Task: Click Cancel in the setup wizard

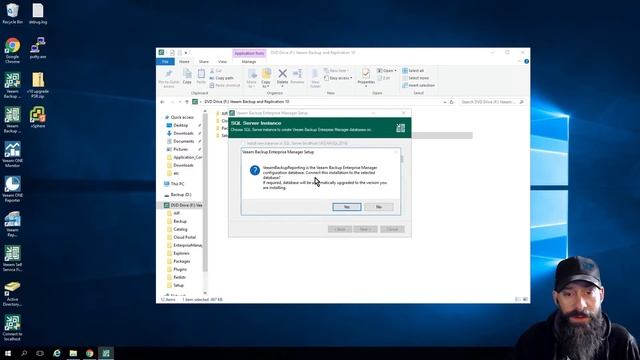Action: (392, 229)
